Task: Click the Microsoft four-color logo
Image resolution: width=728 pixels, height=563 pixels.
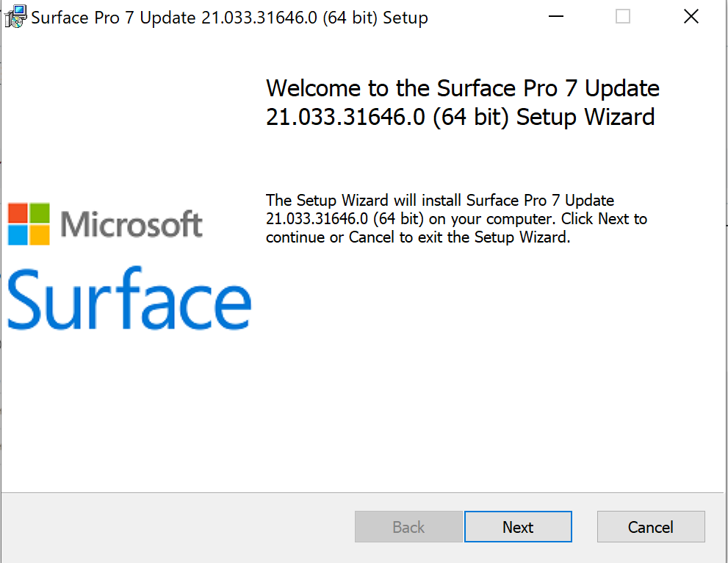Action: coord(29,224)
